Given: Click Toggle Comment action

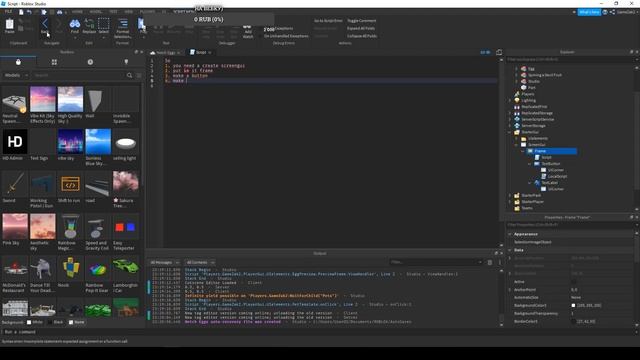Looking at the screenshot, I should pyautogui.click(x=362, y=20).
